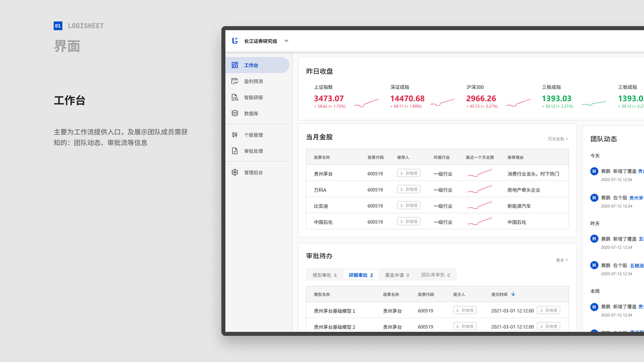Click 孙怡佳 recommender tag in 比亚迪 row
644x362 pixels.
(408, 205)
